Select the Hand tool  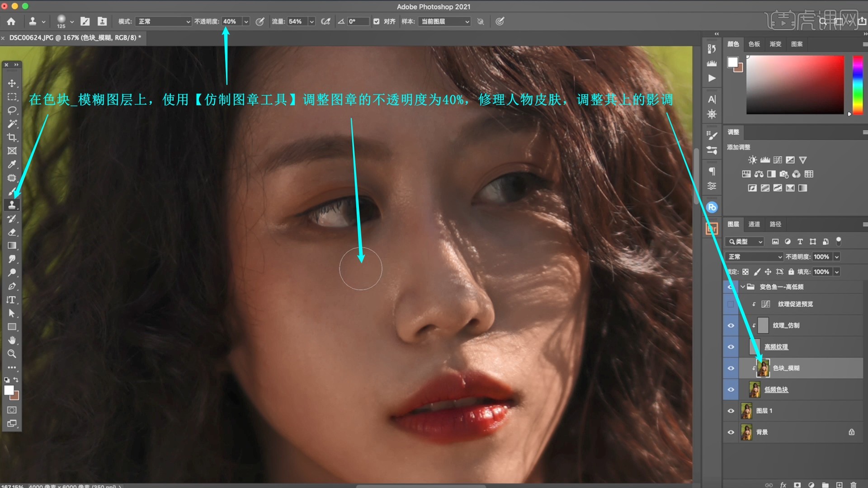[x=12, y=340]
